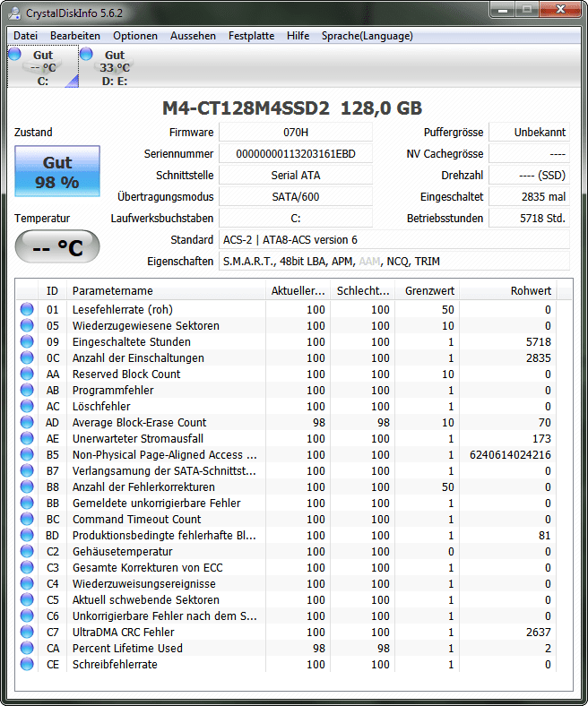The width and height of the screenshot is (588, 706).
Task: Click the Übertragungsmodus field SATA/600
Action: (x=296, y=197)
